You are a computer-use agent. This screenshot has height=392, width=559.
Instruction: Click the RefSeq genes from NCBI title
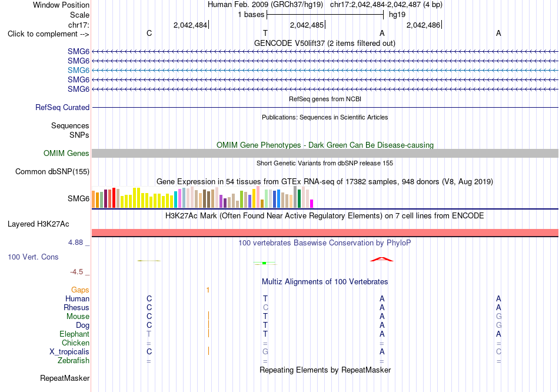(x=325, y=99)
